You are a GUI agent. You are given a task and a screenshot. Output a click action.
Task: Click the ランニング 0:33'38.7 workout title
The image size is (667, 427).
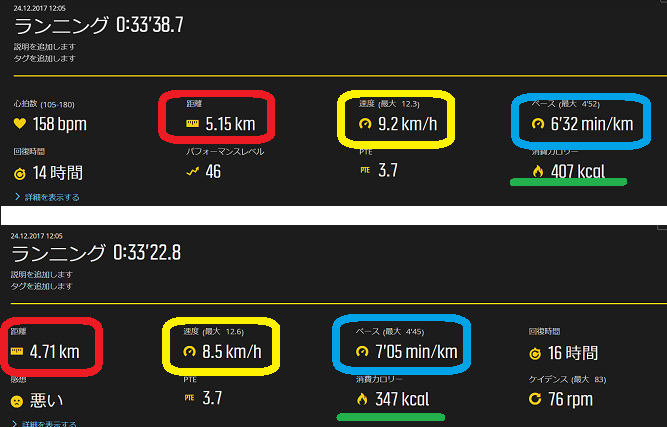point(99,25)
